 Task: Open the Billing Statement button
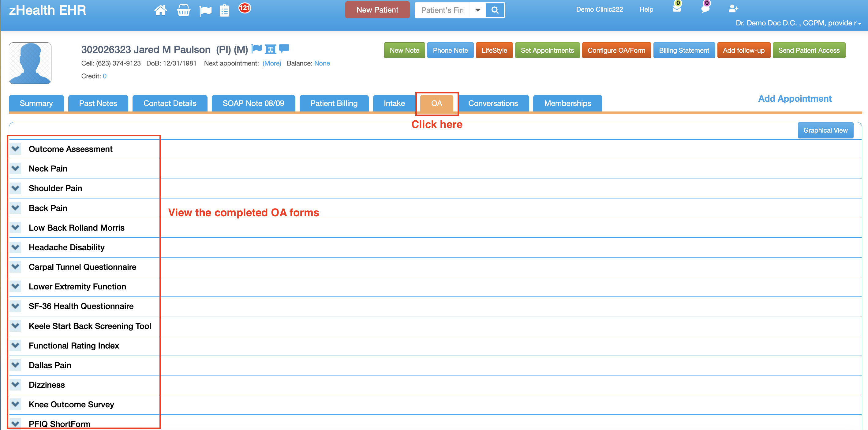(x=684, y=50)
